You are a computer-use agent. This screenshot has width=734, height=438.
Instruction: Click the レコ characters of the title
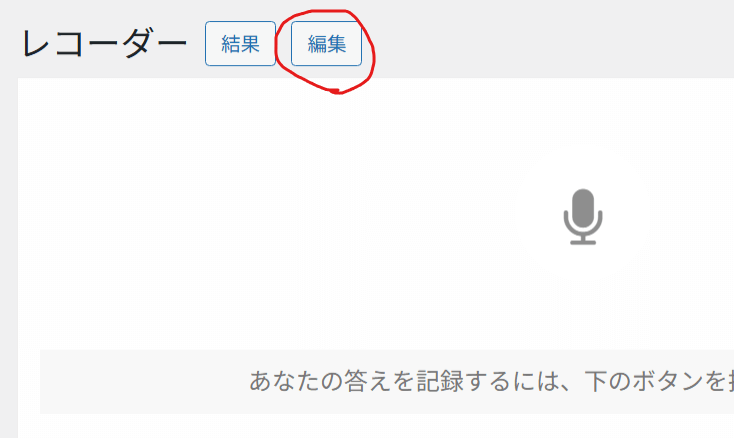[55, 44]
